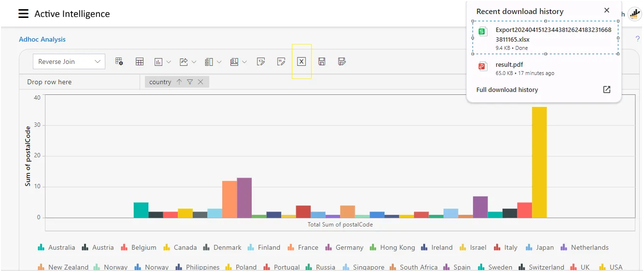Image resolution: width=644 pixels, height=272 pixels.
Task: Click the profile logo in top-right corner
Action: pos(634,14)
